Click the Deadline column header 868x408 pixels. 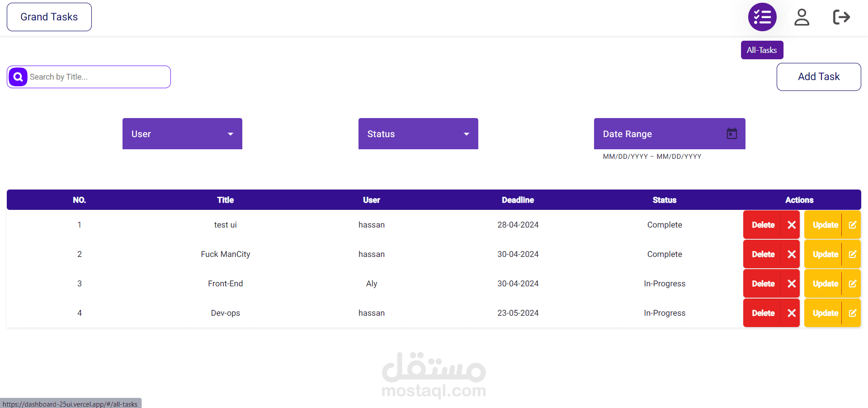pos(518,200)
